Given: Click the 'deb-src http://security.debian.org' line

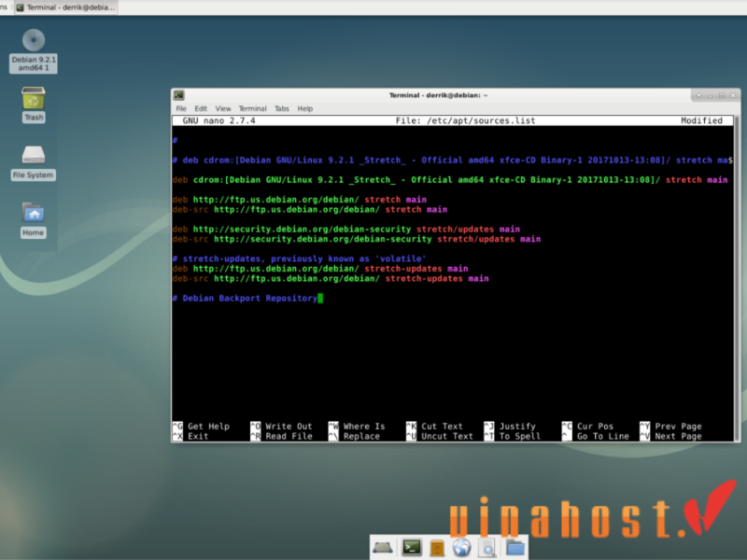Looking at the screenshot, I should click(357, 239).
